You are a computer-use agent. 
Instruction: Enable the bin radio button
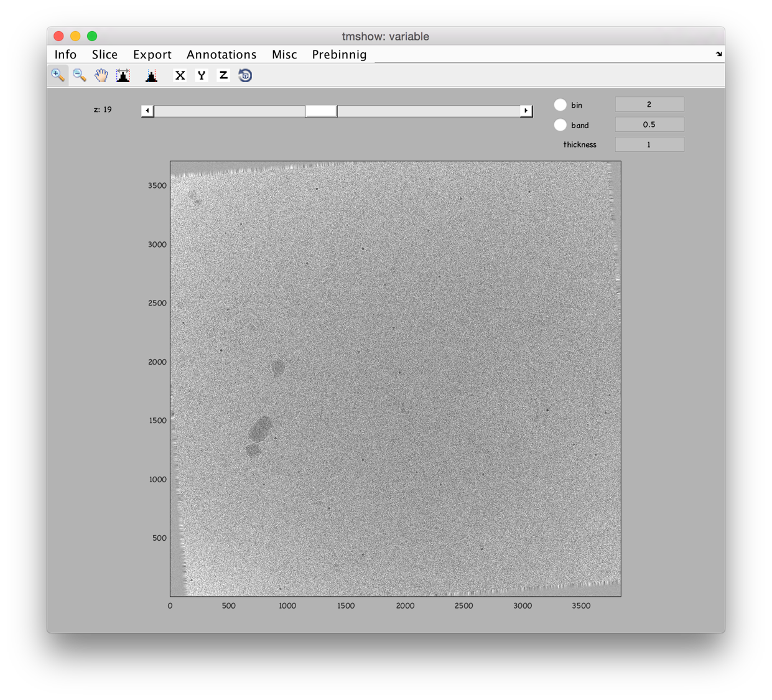[560, 105]
